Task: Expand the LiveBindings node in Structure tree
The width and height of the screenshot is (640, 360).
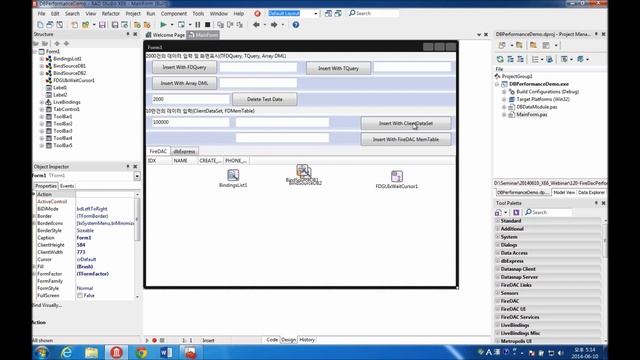Action: (x=42, y=102)
